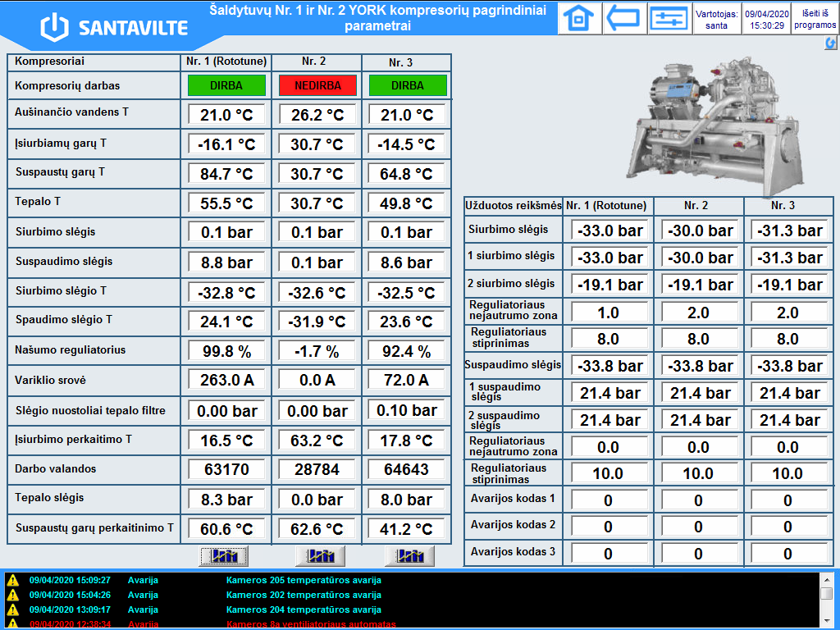Edit Avarijos kodas 1 for Nr. 1
This screenshot has width=840, height=630.
[609, 500]
